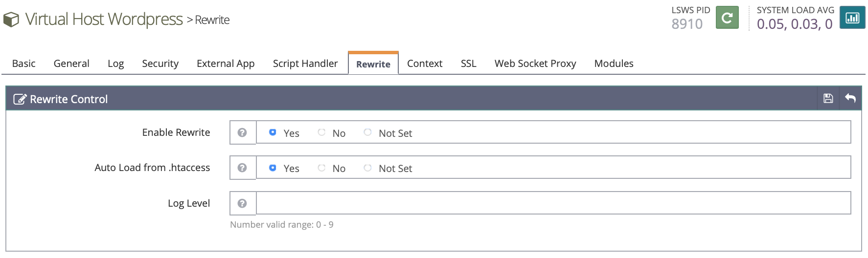Set Auto Load from .htaccess to No
This screenshot has width=868, height=258.
pos(321,168)
